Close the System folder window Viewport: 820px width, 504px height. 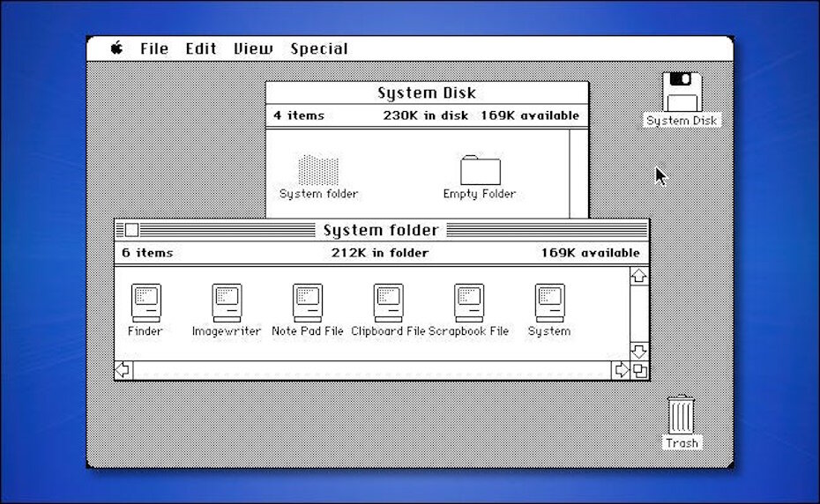pyautogui.click(x=131, y=230)
